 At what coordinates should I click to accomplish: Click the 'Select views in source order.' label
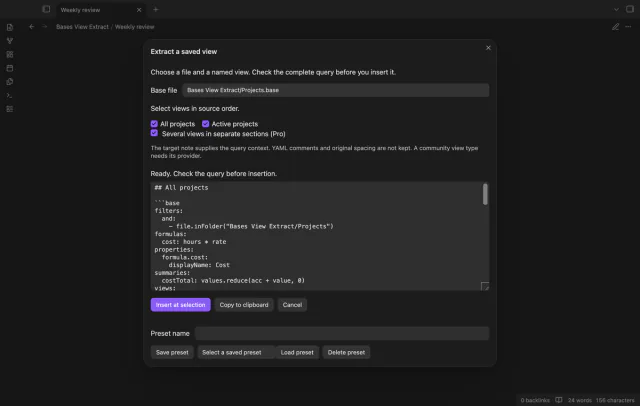pos(195,109)
